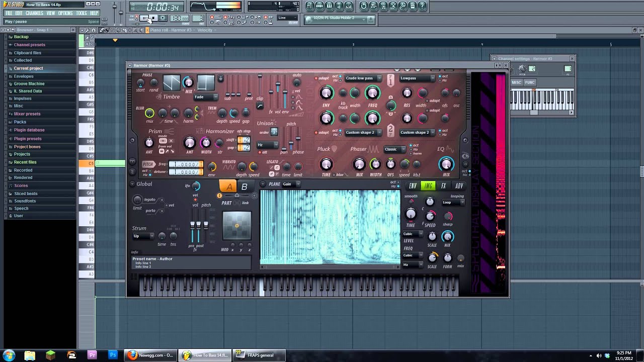Toggle the unison alt switch
This screenshot has height=362, width=644.
coord(260,152)
